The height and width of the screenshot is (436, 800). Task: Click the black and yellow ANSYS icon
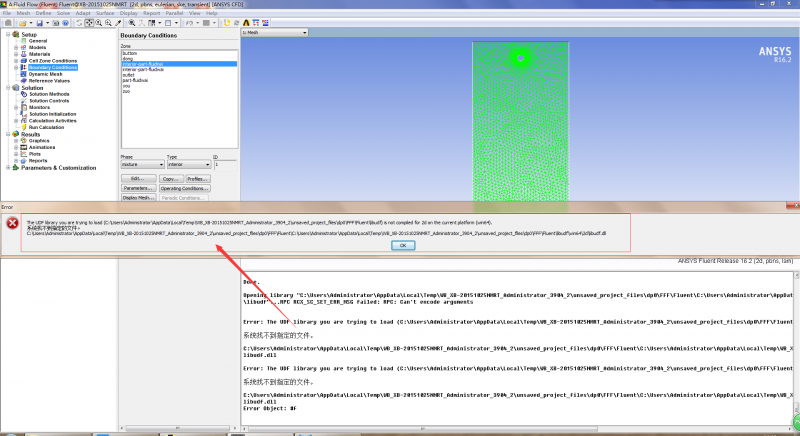(246, 23)
